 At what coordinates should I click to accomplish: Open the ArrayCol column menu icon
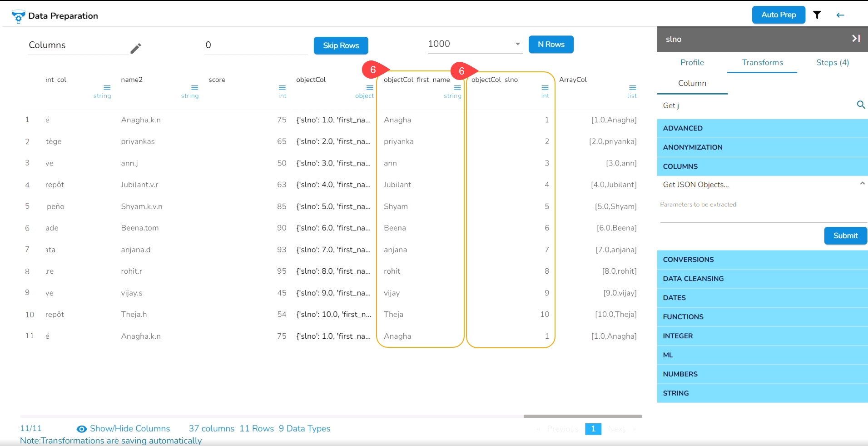[632, 87]
